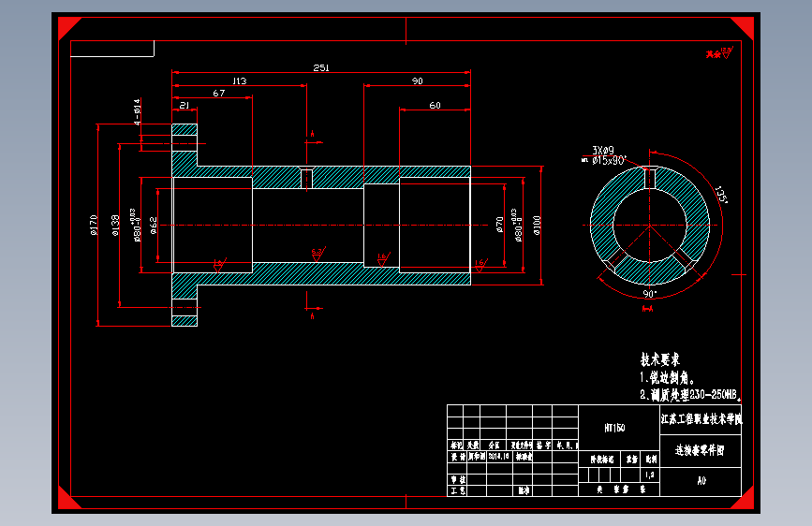812x526 pixels.
Task: Click the A-A section view label
Action: point(647,309)
